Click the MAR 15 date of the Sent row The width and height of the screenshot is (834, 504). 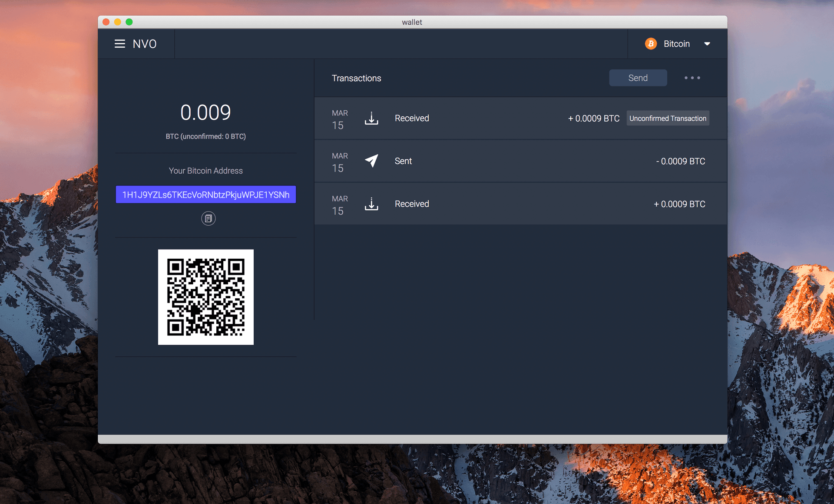click(x=340, y=162)
